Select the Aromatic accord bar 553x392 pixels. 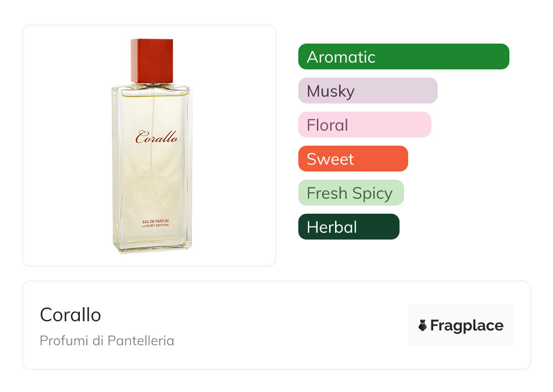point(404,57)
